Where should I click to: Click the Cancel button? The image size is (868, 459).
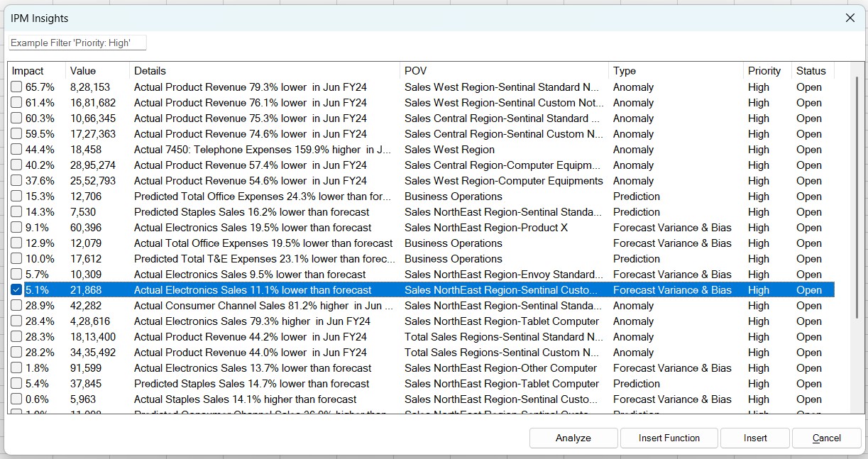tap(826, 438)
